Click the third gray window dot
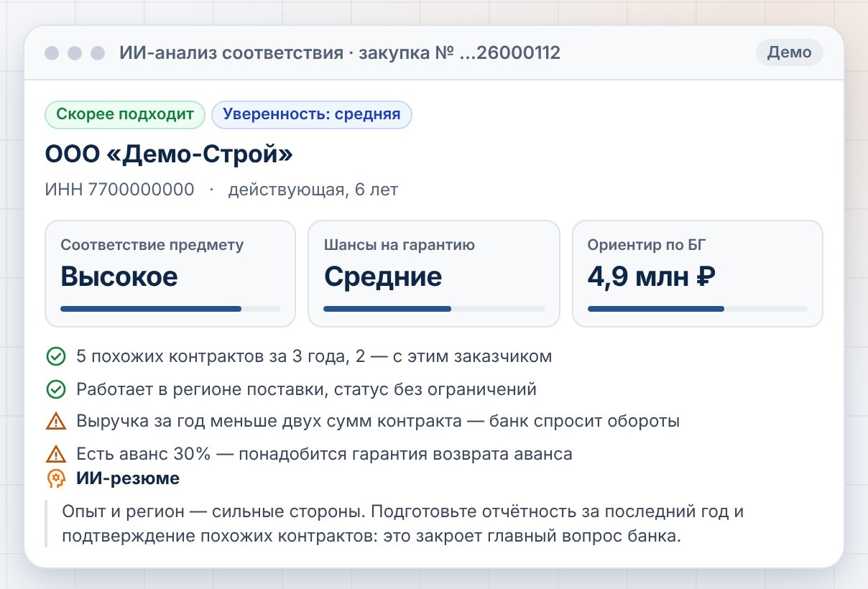 [x=98, y=53]
